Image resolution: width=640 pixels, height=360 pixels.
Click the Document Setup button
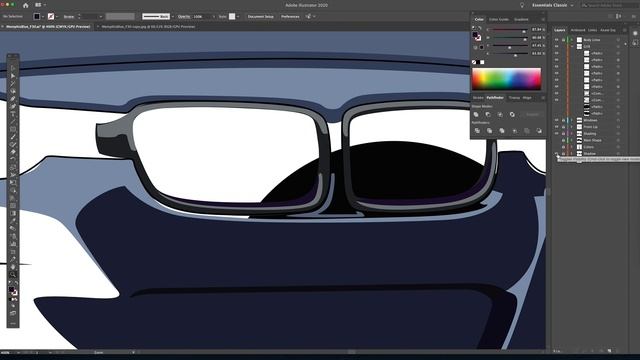click(x=260, y=17)
